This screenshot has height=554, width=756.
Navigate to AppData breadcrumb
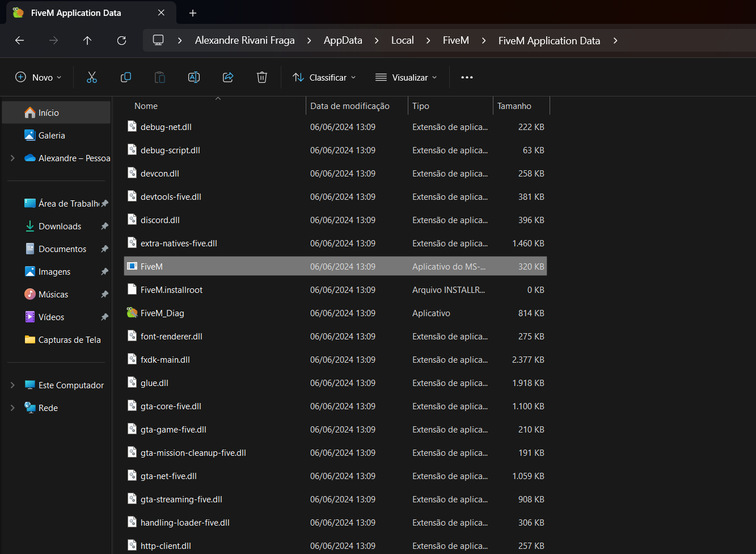343,40
